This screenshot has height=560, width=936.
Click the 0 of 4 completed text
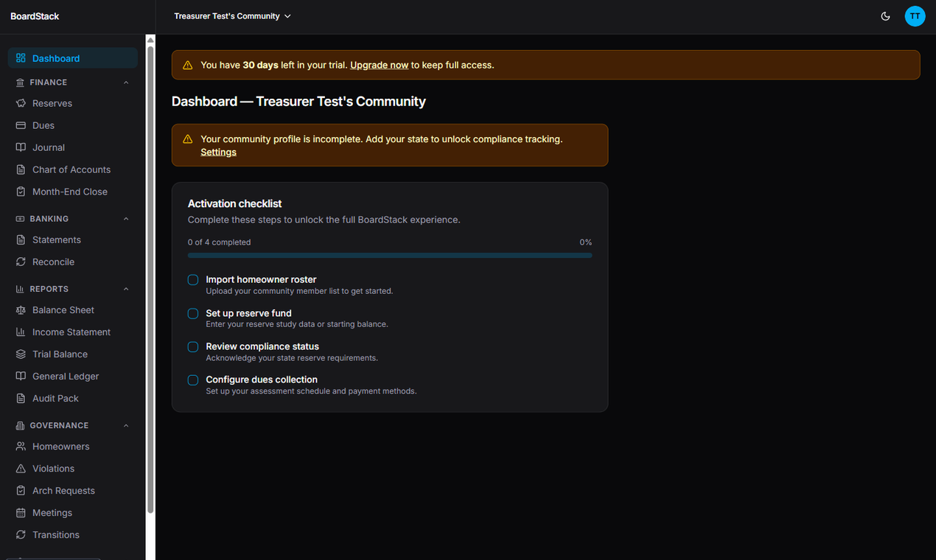coord(219,242)
